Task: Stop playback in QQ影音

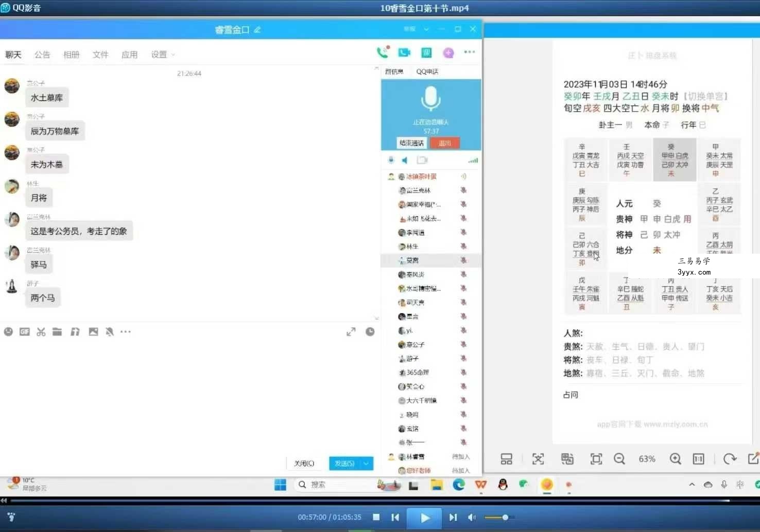Action: point(376,517)
